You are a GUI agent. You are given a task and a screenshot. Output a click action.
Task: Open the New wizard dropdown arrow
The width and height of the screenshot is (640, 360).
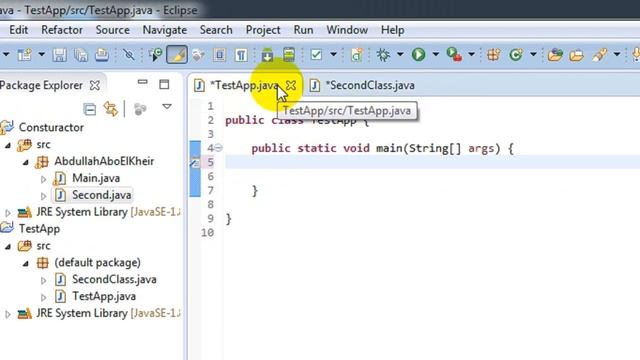coord(41,54)
